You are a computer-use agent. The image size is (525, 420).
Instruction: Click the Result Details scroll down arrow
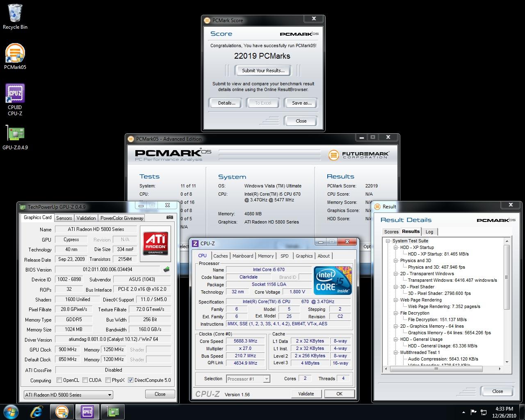(x=507, y=362)
